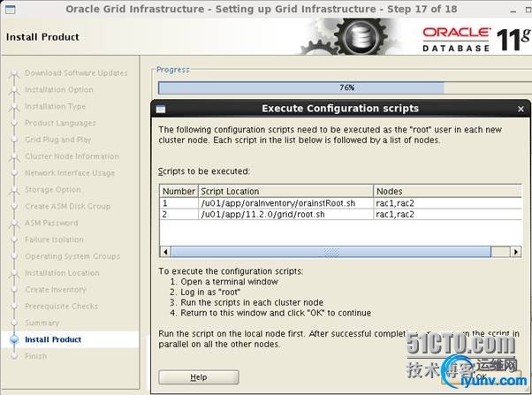Select the Number column header
532x395 pixels.
tap(179, 192)
